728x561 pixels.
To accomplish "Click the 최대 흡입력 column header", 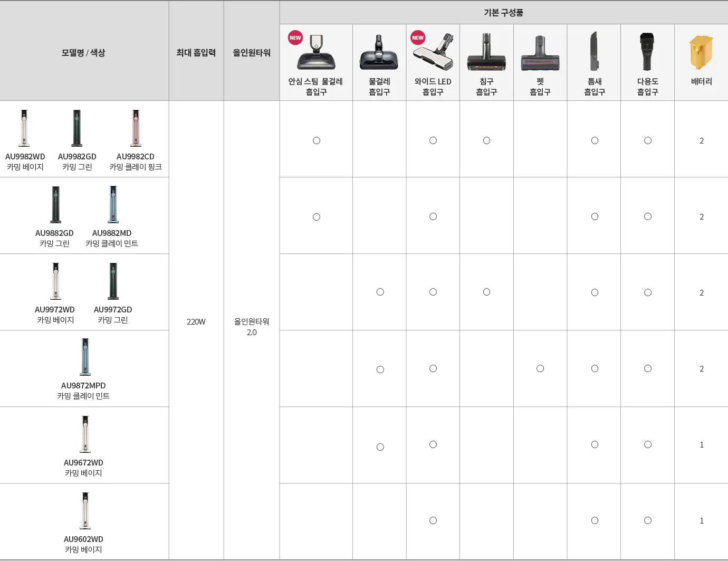I will point(196,53).
